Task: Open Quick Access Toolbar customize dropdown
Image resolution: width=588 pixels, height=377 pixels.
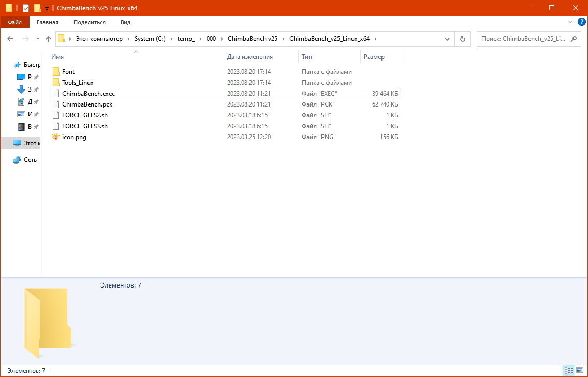Action: pos(47,8)
